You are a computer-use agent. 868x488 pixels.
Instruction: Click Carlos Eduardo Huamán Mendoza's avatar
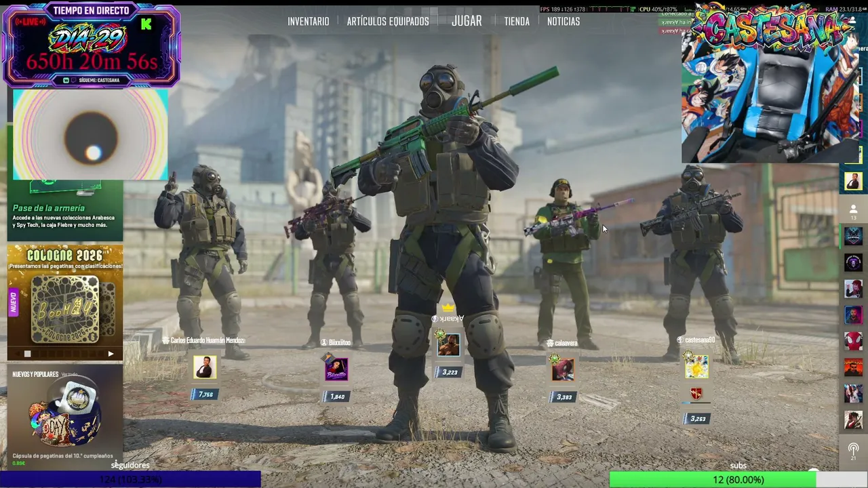(x=205, y=367)
